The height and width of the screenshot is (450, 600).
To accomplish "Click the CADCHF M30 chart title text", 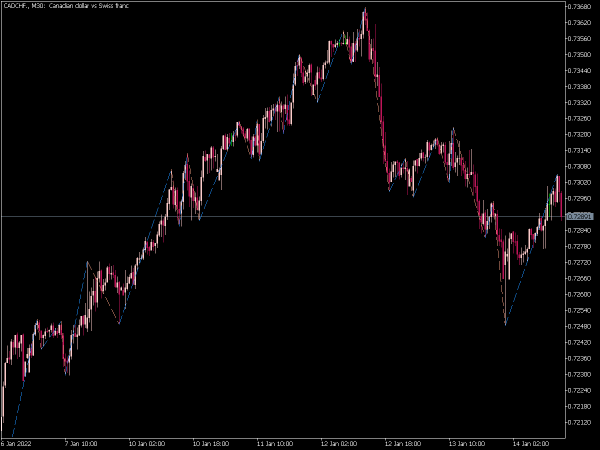I will coord(66,6).
